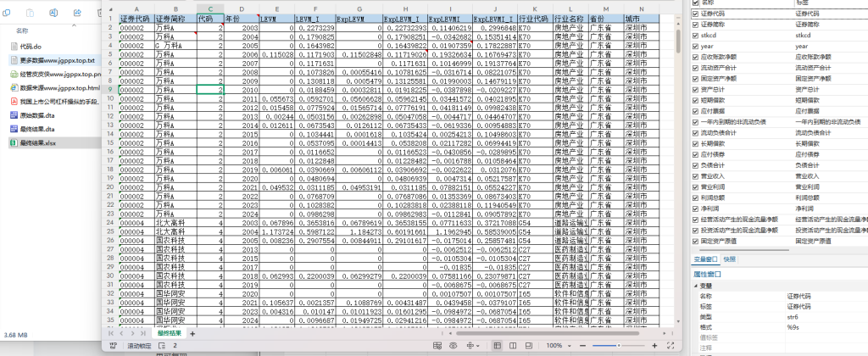Select row 9 header in spreadsheet
The image size is (868, 356).
coord(111,90)
